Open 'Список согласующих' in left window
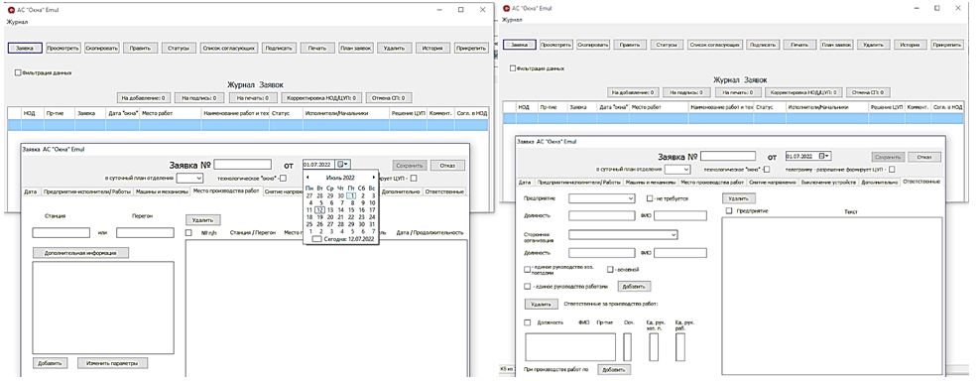 click(x=229, y=49)
